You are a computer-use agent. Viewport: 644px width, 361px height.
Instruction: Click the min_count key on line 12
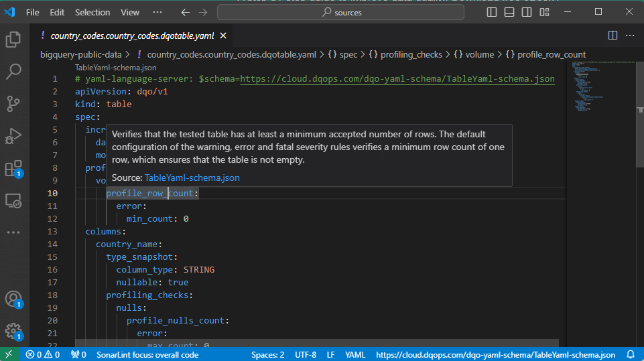pos(149,218)
